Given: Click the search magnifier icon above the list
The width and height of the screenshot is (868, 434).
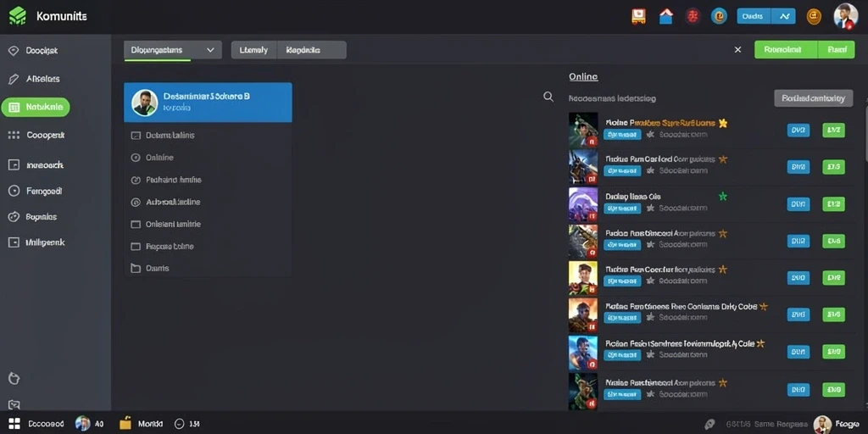Looking at the screenshot, I should tap(548, 97).
